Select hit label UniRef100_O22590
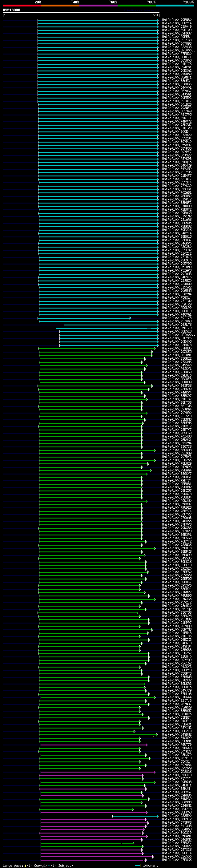This screenshot has width=197, height=868. (x=177, y=816)
